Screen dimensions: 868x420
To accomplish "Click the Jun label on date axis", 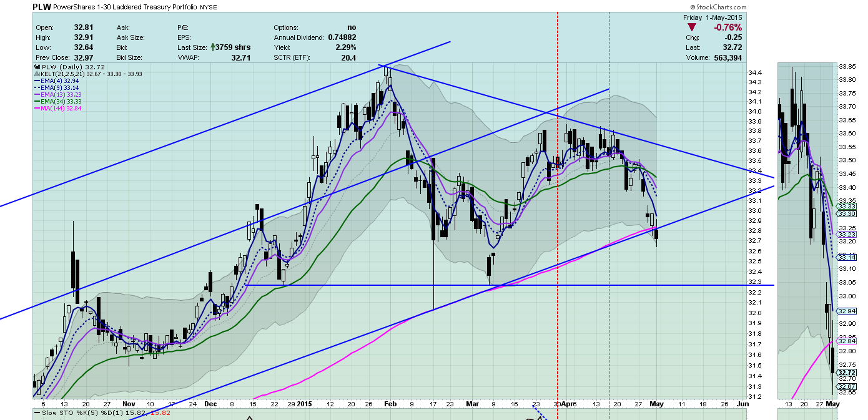I will [x=742, y=404].
